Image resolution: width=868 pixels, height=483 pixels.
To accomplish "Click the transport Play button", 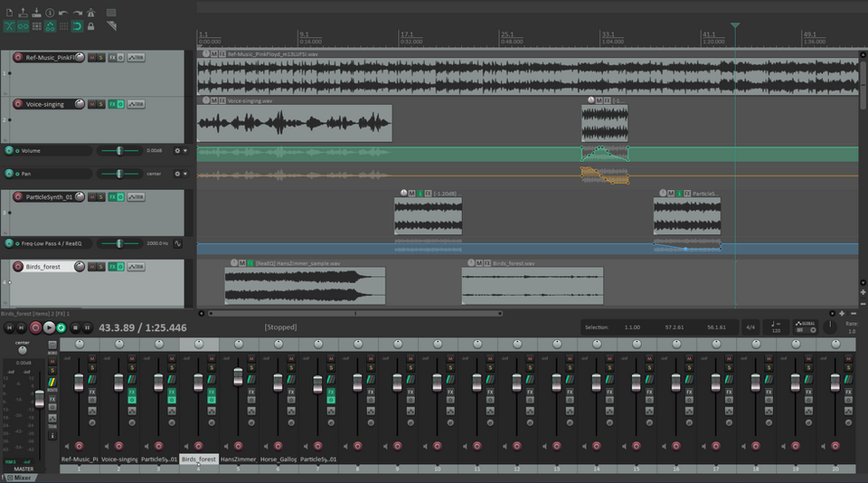I will coord(49,328).
